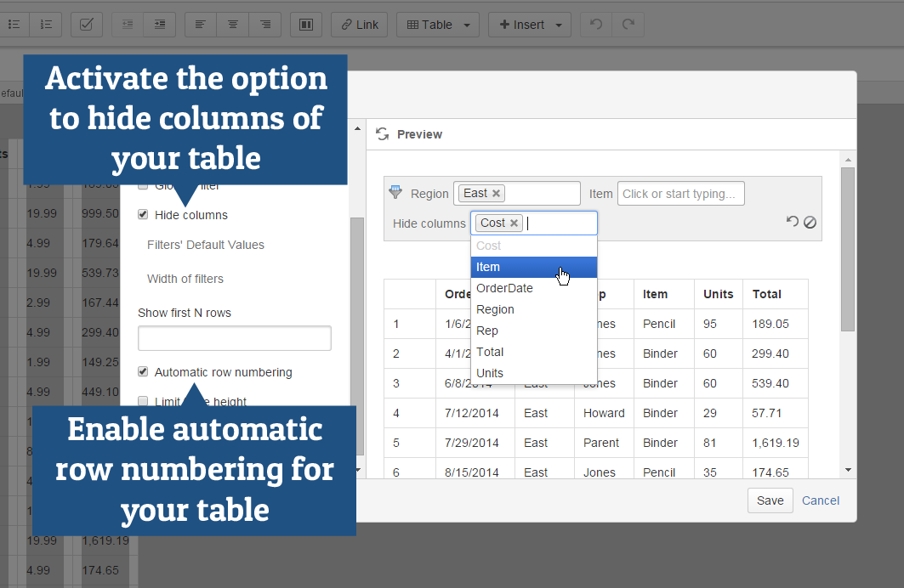Open the Hide columns multi-select field
904x588 pixels.
tap(534, 223)
